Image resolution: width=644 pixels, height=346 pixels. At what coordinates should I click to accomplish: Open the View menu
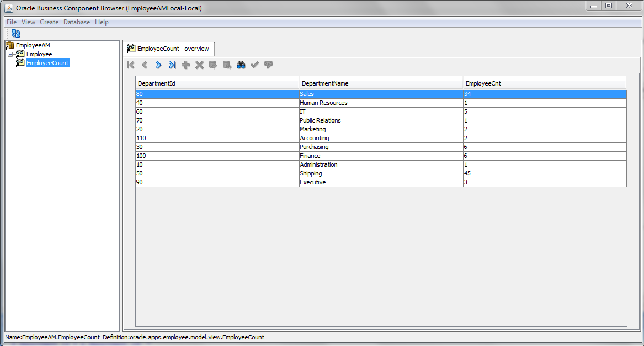[x=28, y=22]
